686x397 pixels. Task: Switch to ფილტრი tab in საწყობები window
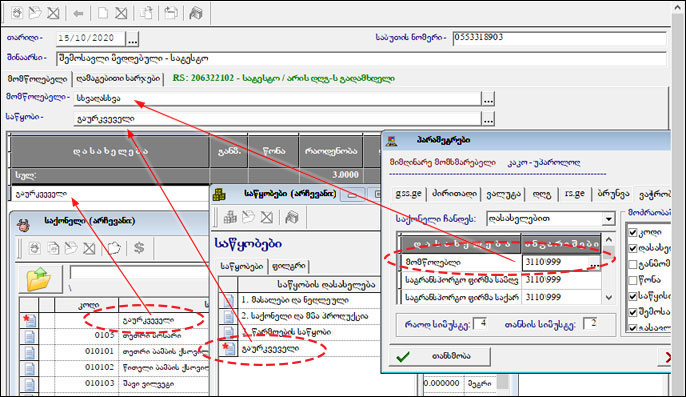(x=289, y=266)
